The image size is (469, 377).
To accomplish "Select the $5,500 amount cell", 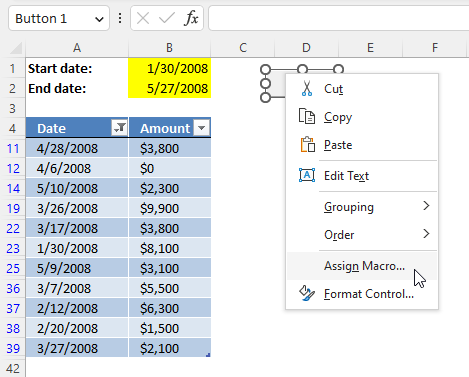I will [x=170, y=288].
